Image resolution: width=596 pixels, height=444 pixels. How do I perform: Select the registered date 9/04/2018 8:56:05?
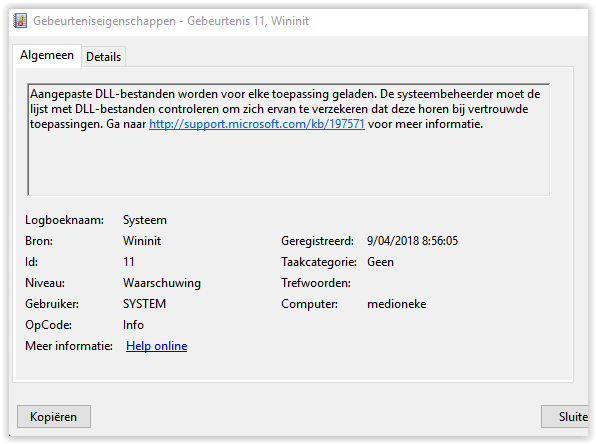click(x=412, y=241)
